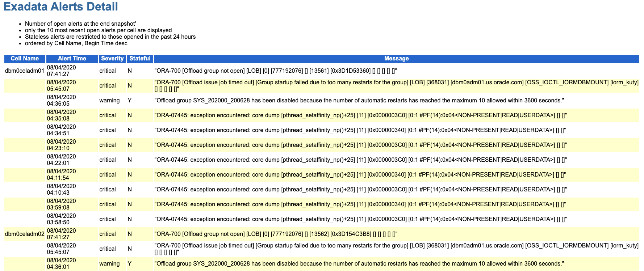Click the alert time 04:36:01
Screen dimensions: 644x271
[62, 264]
